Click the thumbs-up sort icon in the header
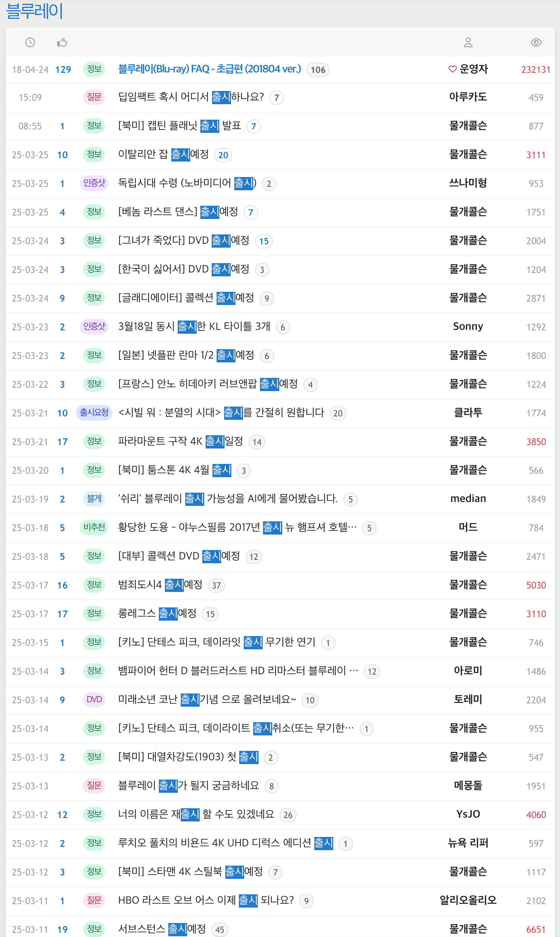 (62, 42)
